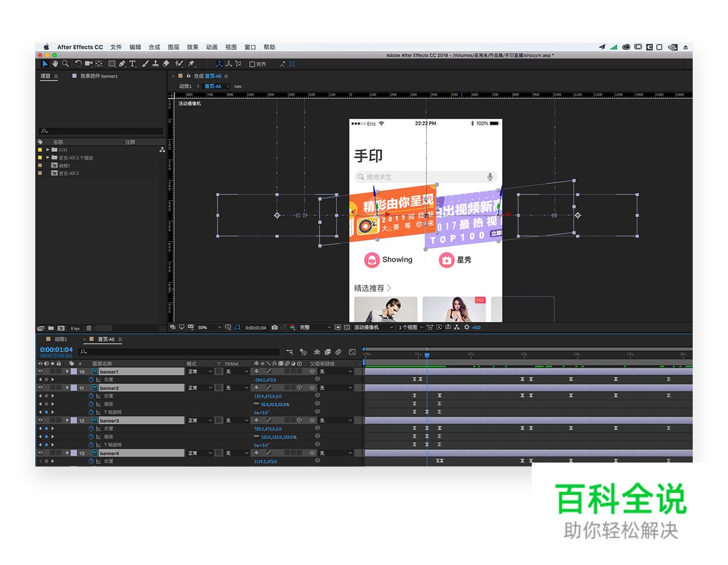
Task: Select the Zoom magnifier tool
Action: (x=65, y=64)
